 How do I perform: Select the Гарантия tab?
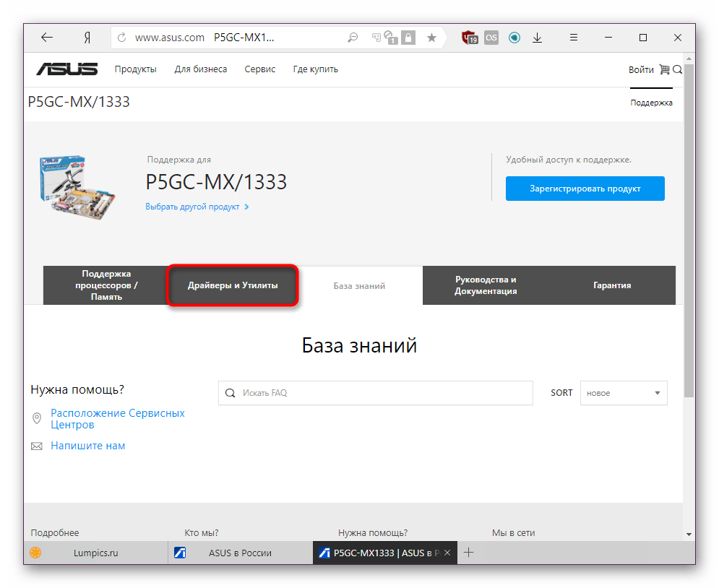coord(612,285)
